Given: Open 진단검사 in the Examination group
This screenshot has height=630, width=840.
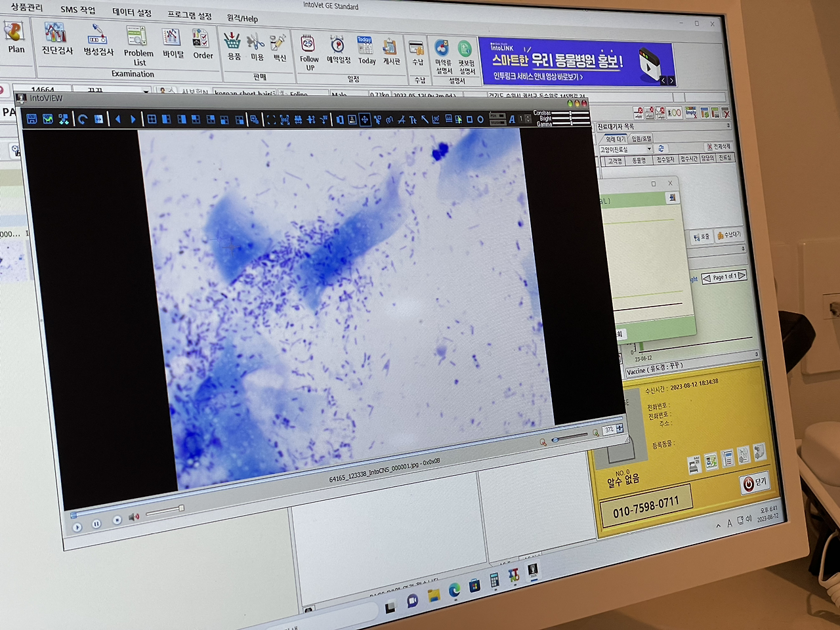Looking at the screenshot, I should pyautogui.click(x=57, y=39).
